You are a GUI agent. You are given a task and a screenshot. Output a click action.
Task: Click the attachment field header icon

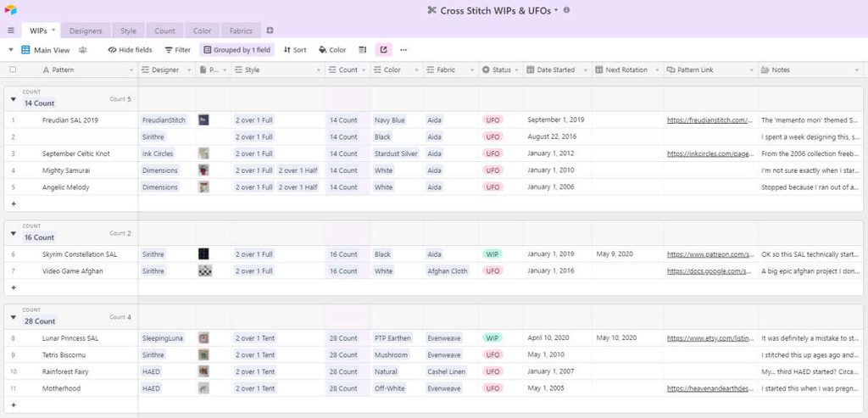click(203, 70)
